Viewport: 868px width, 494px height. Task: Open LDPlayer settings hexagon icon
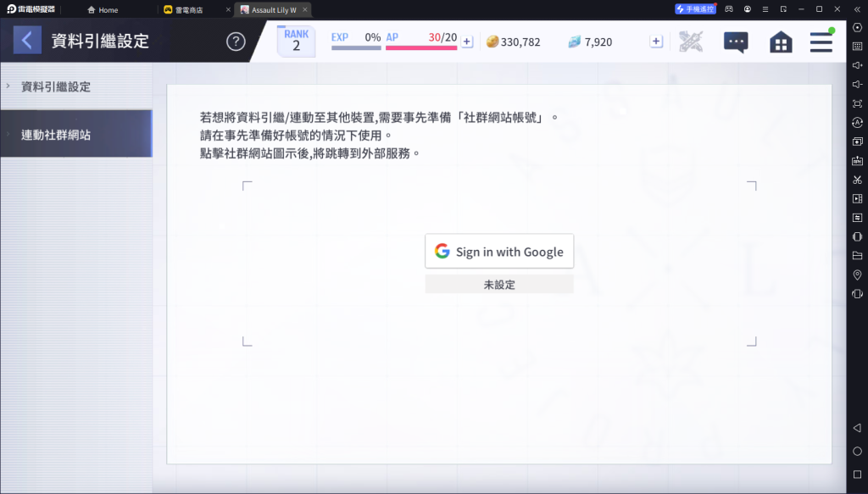coord(858,28)
